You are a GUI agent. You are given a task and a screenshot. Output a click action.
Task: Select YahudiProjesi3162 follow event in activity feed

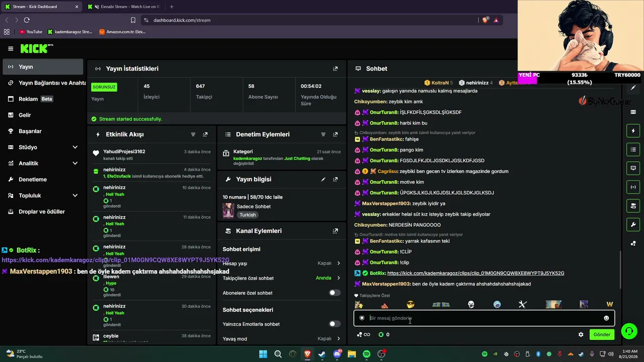151,155
